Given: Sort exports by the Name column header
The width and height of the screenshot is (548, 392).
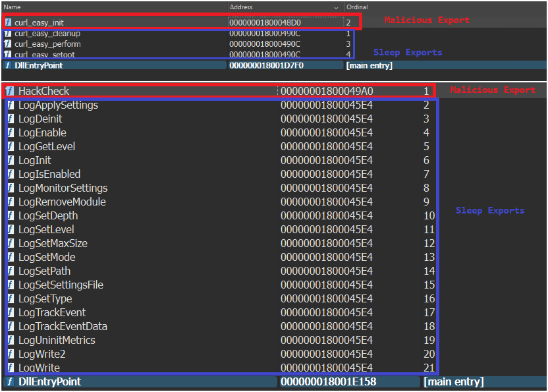Looking at the screenshot, I should 13,7.
